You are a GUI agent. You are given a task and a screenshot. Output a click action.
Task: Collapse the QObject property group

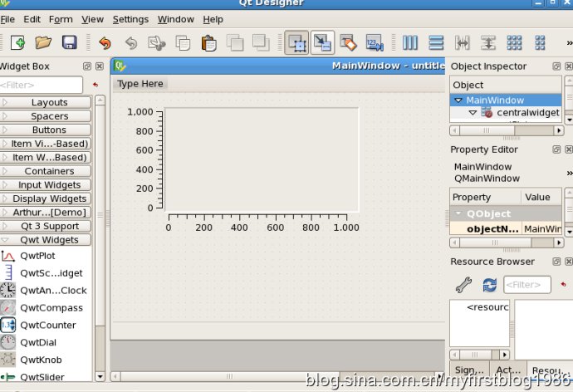pos(458,213)
